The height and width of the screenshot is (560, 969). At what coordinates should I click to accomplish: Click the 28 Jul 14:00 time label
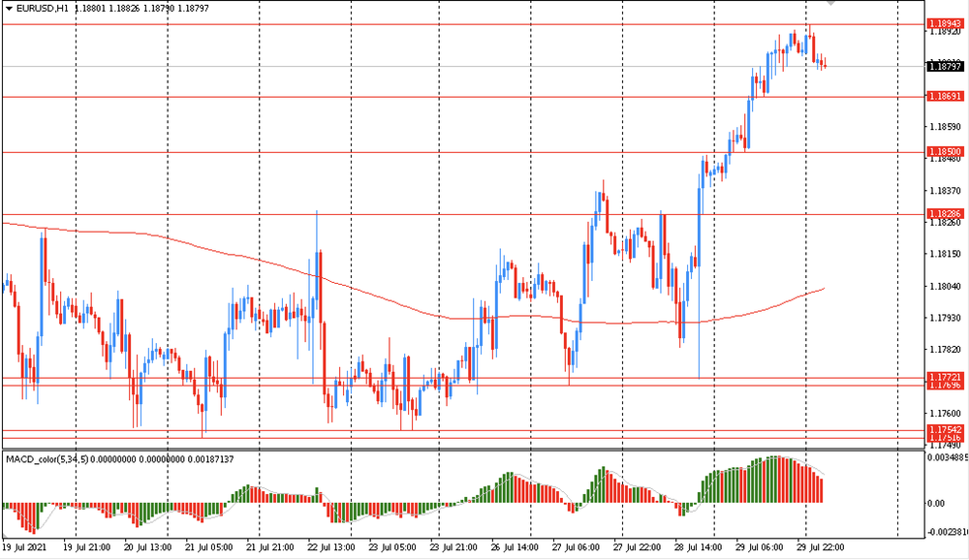pyautogui.click(x=699, y=547)
